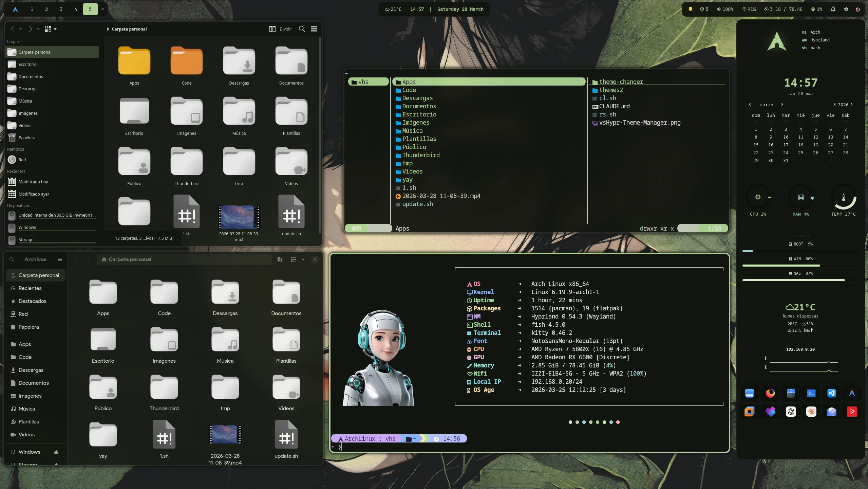868x489 pixels.
Task: Expand Carpeta personal breadcrumb arrow in Dolphin
Action: click(x=108, y=29)
